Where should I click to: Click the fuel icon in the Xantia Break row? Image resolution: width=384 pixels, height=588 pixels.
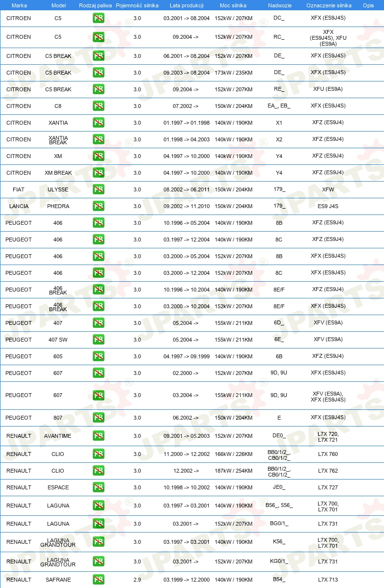(99, 139)
